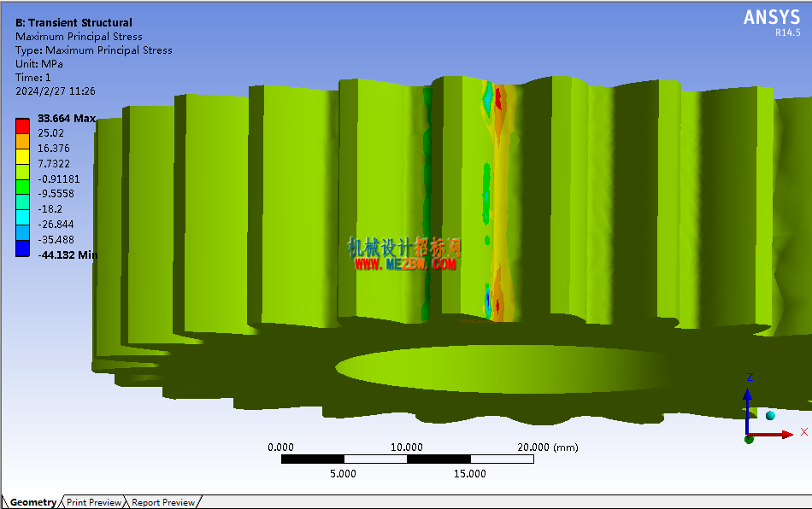Click the 25.02 legend value

click(x=50, y=133)
